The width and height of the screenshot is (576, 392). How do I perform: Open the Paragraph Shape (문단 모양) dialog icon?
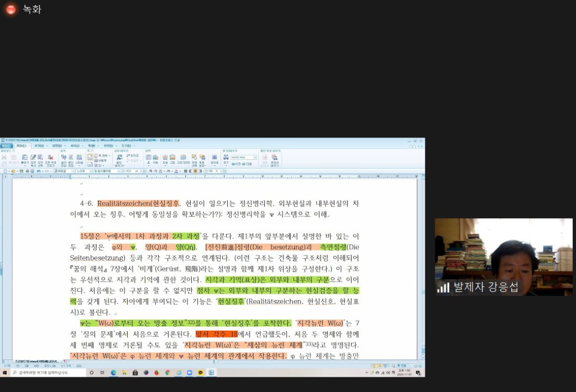click(x=71, y=159)
